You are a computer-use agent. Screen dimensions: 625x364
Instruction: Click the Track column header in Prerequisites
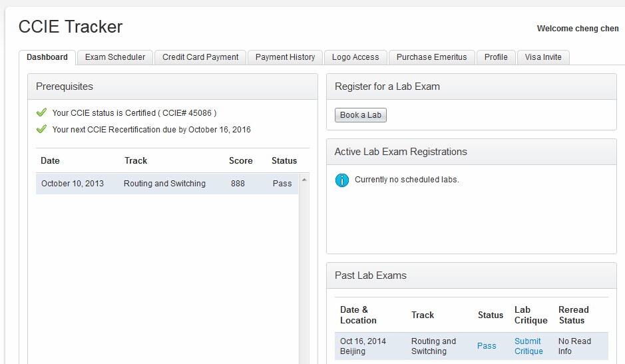click(136, 160)
